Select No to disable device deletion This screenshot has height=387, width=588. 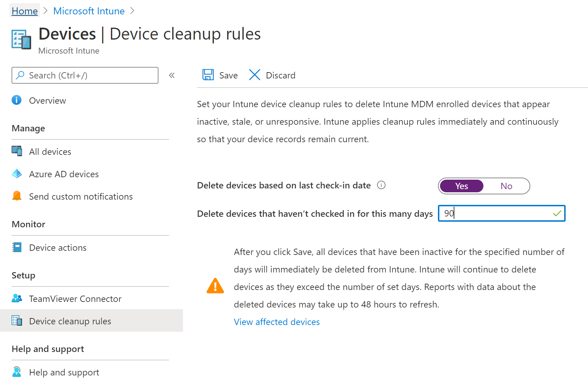coord(506,186)
